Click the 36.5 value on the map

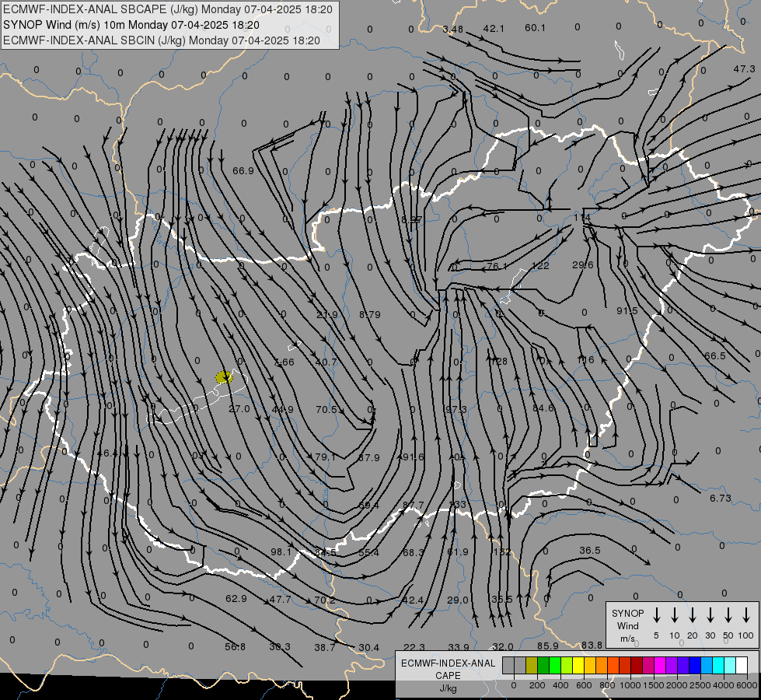[x=590, y=550]
